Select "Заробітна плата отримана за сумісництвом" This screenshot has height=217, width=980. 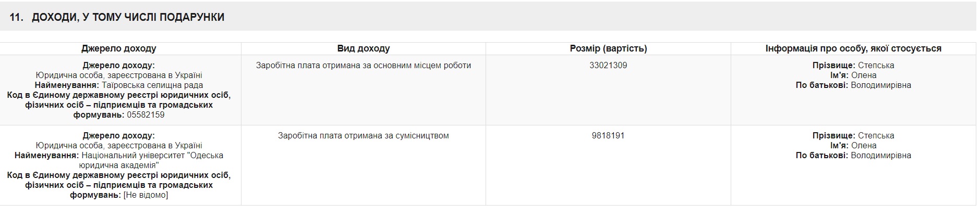363,136
